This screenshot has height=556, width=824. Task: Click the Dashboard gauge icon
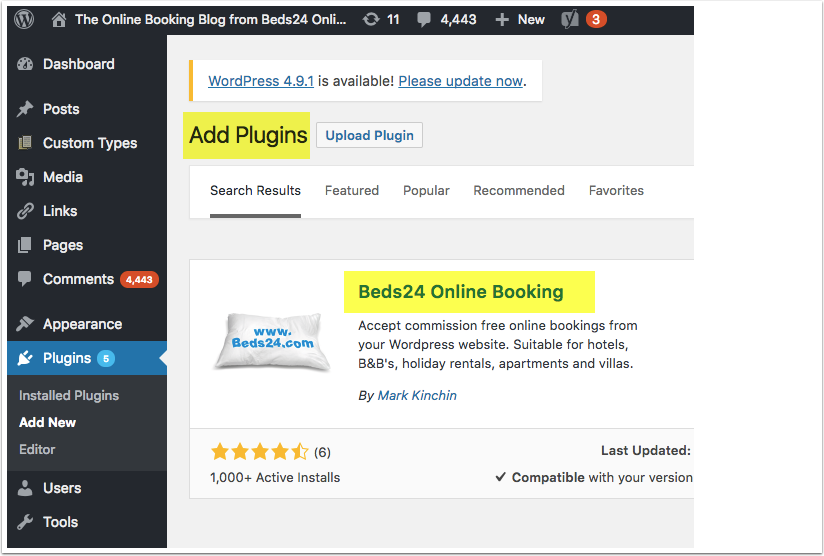point(25,64)
